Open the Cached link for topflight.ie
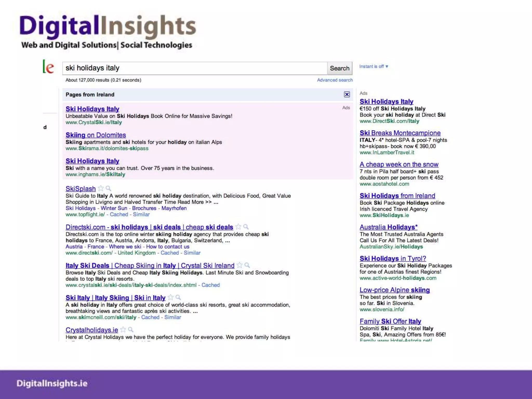 tap(119, 215)
